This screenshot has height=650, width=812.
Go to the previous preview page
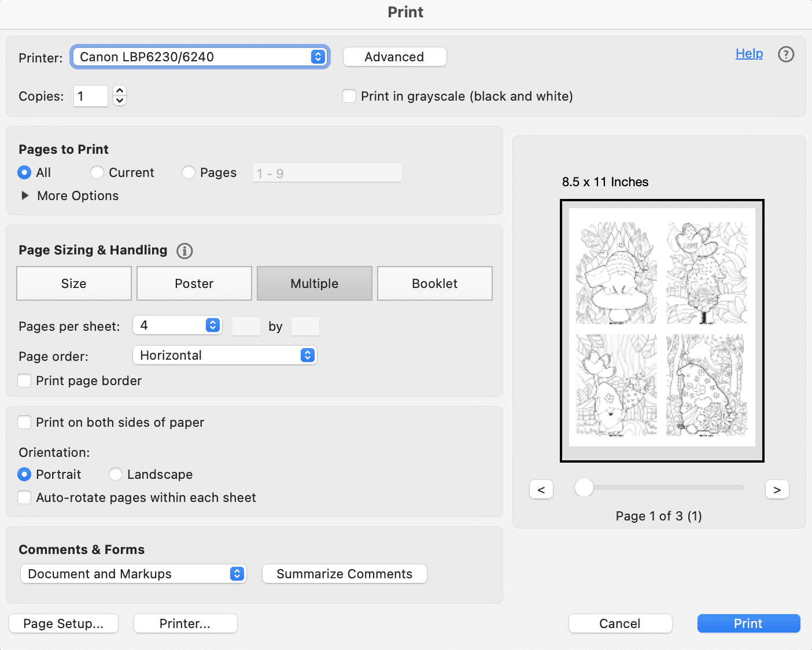point(541,489)
